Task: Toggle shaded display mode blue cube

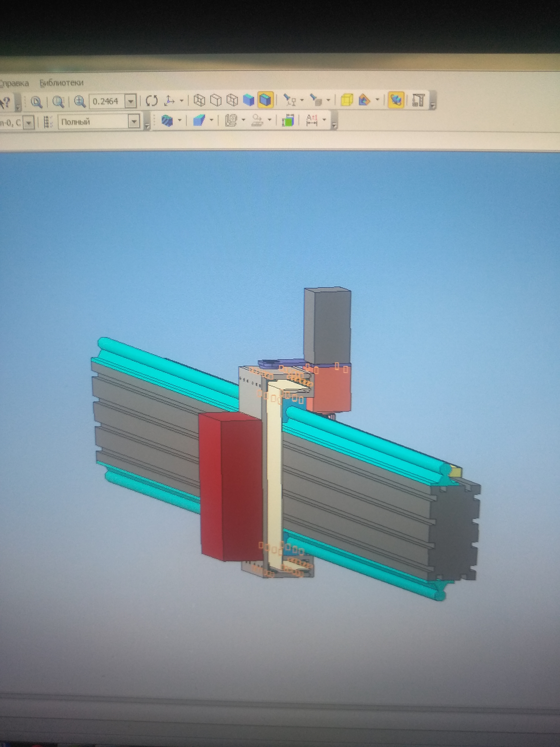Action: (248, 100)
